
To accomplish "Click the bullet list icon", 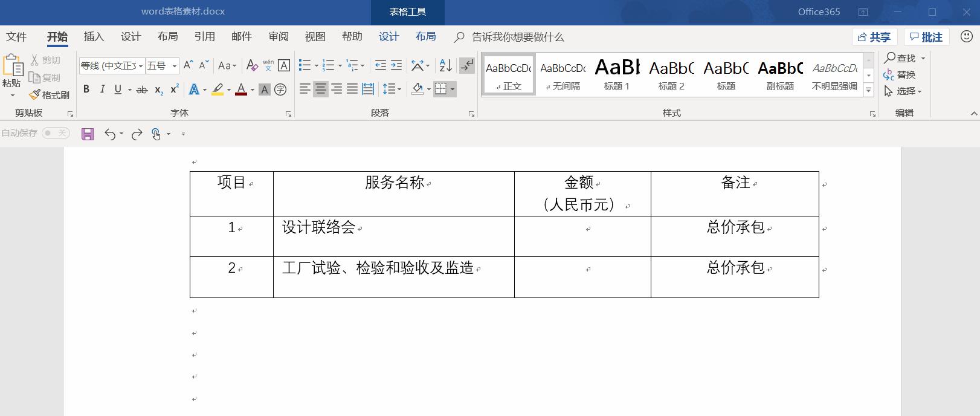I will [305, 65].
